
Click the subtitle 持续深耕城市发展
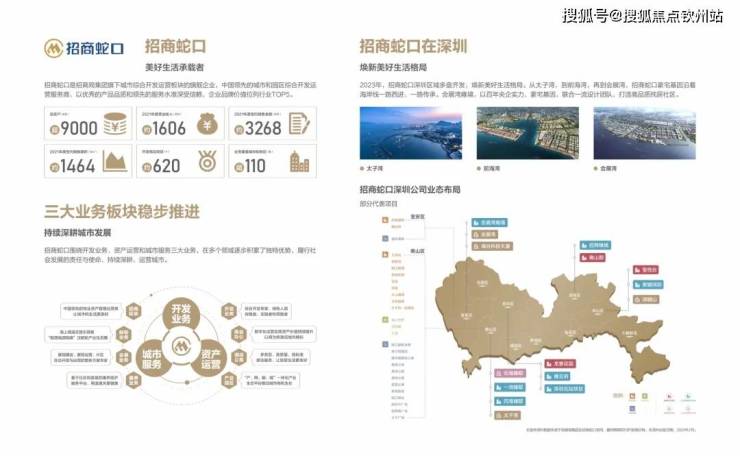77,233
